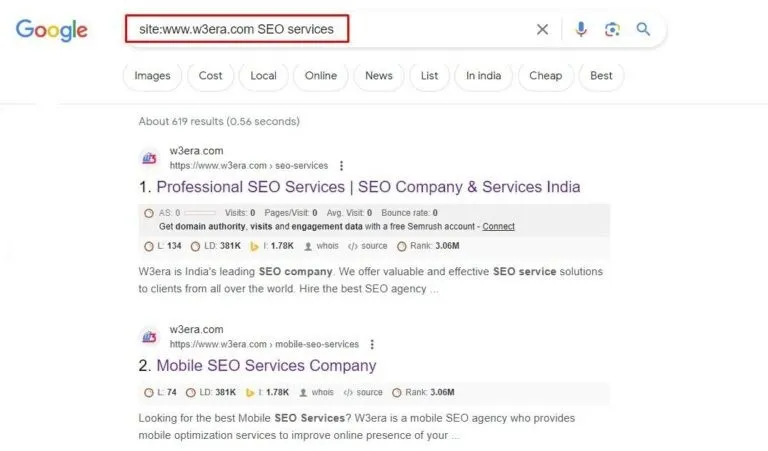
Task: Click Rank: 3.06M in second result
Action: (423, 392)
